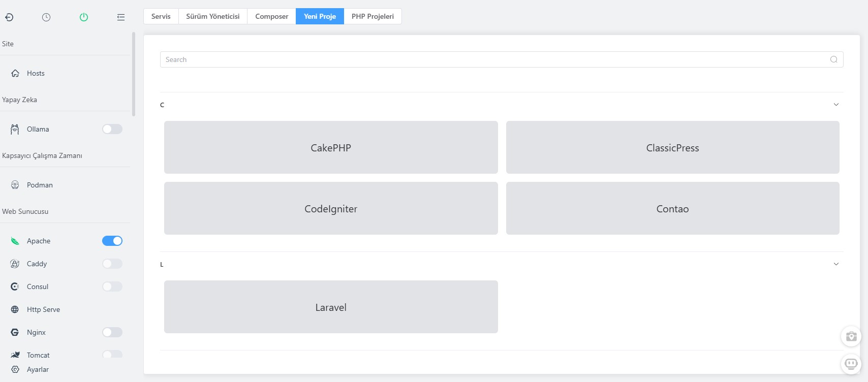Collapse the L section chevron
Viewport: 868px width, 382px height.
(x=836, y=264)
